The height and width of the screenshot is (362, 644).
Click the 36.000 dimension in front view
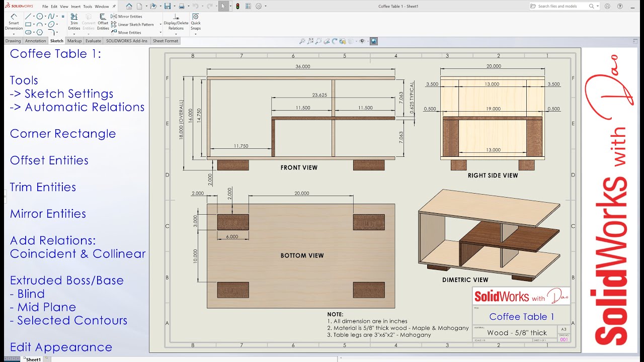[302, 66]
